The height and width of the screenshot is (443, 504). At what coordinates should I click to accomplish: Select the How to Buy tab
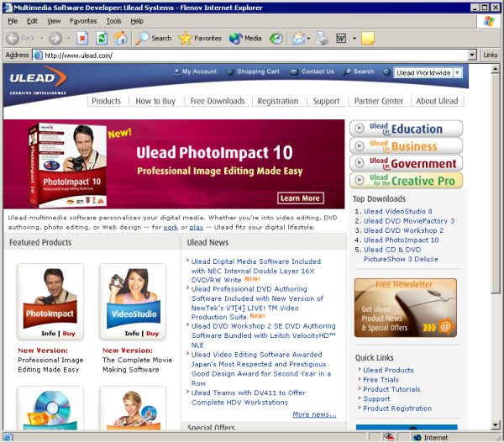(155, 101)
